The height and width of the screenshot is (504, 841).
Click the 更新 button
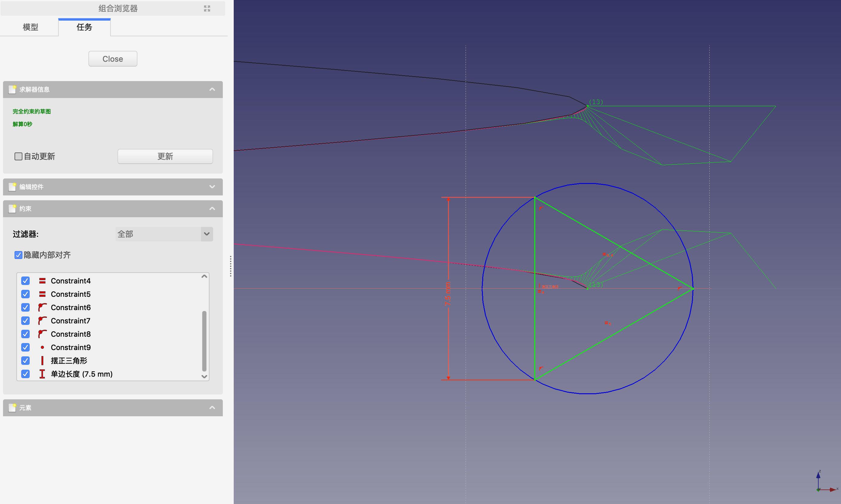point(165,156)
